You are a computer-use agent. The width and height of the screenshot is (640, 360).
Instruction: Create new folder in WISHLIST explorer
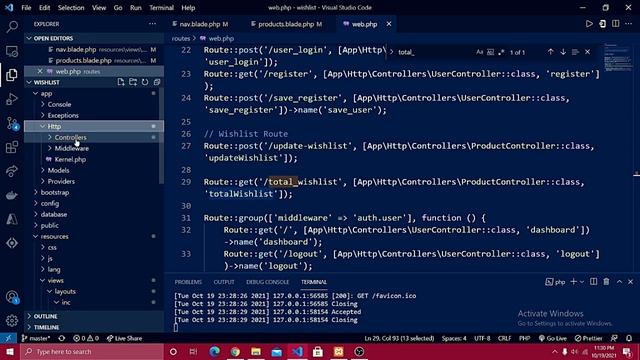click(x=133, y=82)
